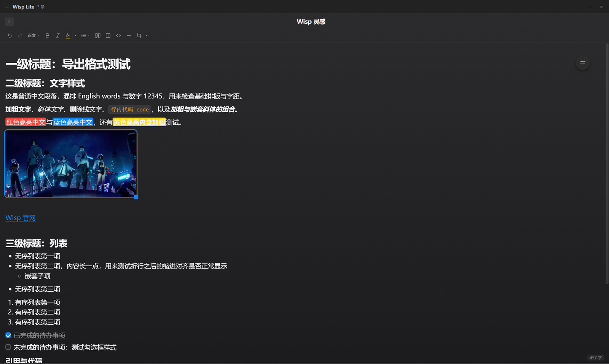
Task: Toggle bold formatting with B icon
Action: click(47, 35)
